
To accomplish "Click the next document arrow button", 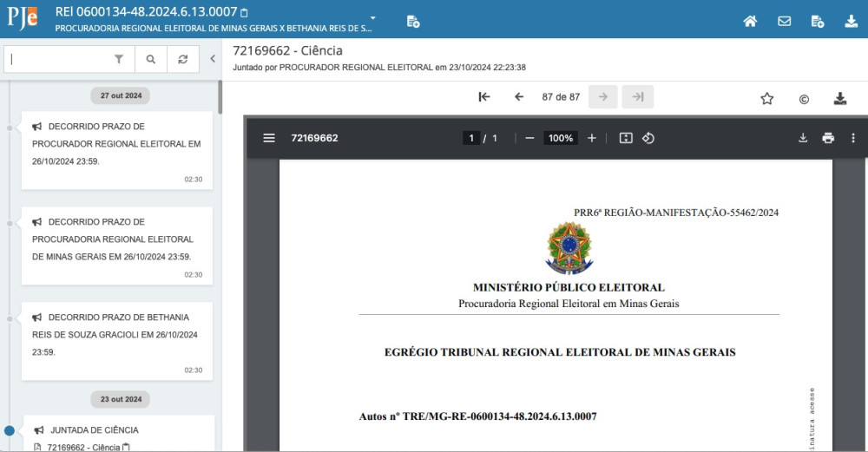I will (x=603, y=97).
